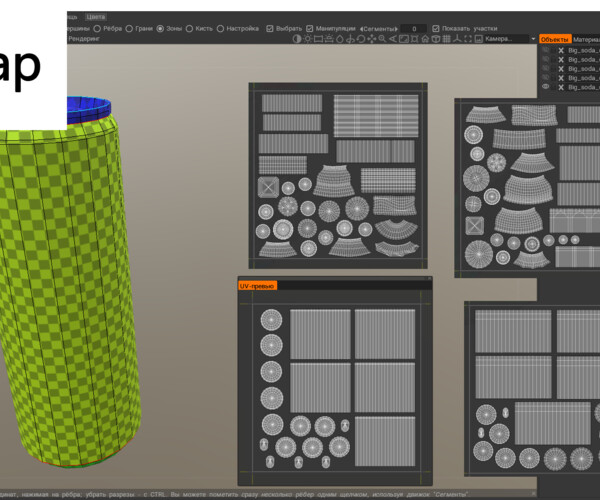Open the Камера dropdown

508,39
